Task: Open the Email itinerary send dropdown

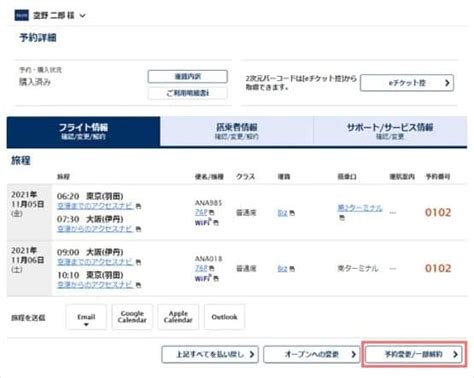Action: (86, 317)
